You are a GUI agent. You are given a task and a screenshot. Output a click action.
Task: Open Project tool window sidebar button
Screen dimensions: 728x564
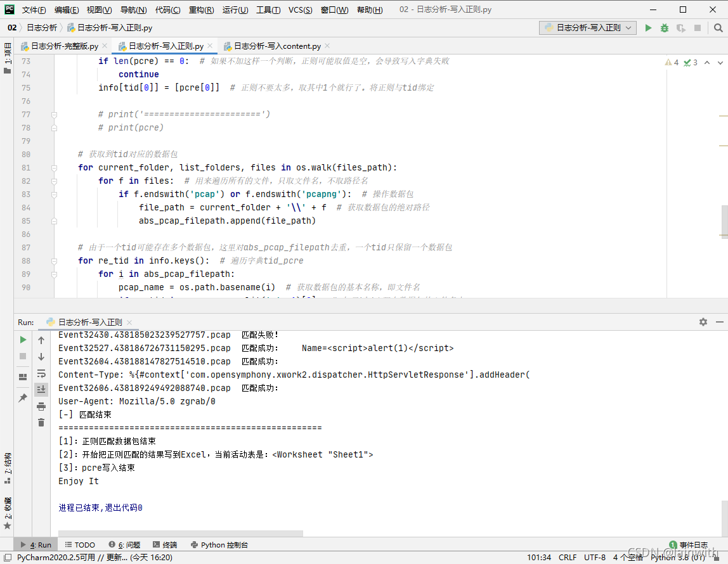pyautogui.click(x=7, y=58)
